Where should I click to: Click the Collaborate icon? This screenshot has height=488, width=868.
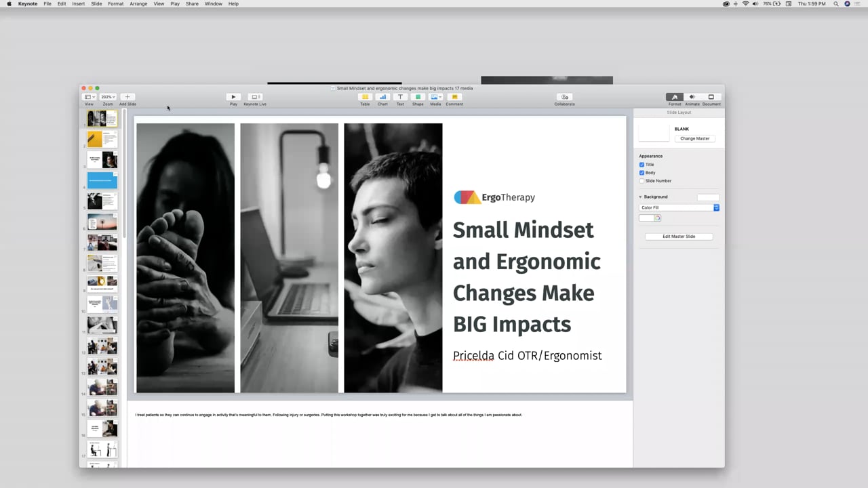[564, 97]
